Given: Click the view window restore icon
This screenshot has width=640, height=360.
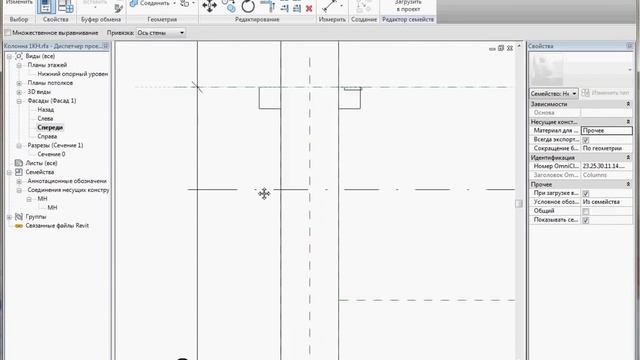Looking at the screenshot, I should pyautogui.click(x=501, y=48).
